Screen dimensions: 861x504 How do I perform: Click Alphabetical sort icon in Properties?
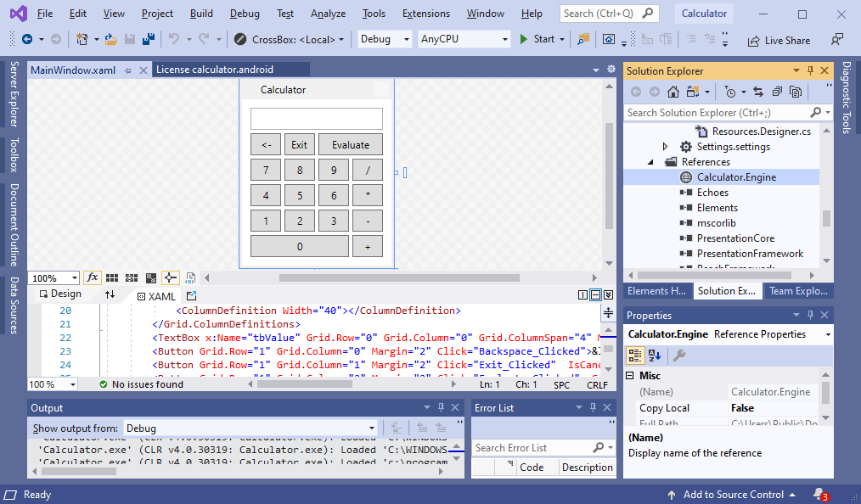pyautogui.click(x=655, y=356)
